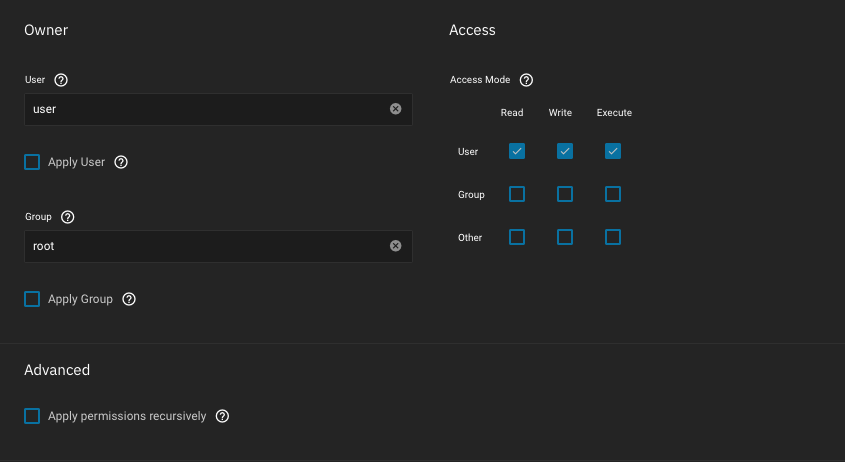Uncheck User Read permission
Viewport: 845px width, 462px height.
(x=517, y=151)
